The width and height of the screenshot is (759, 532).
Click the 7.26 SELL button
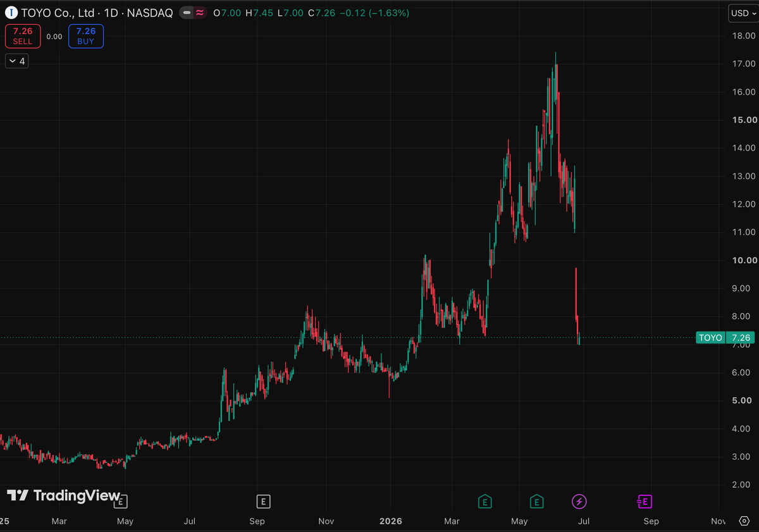23,36
